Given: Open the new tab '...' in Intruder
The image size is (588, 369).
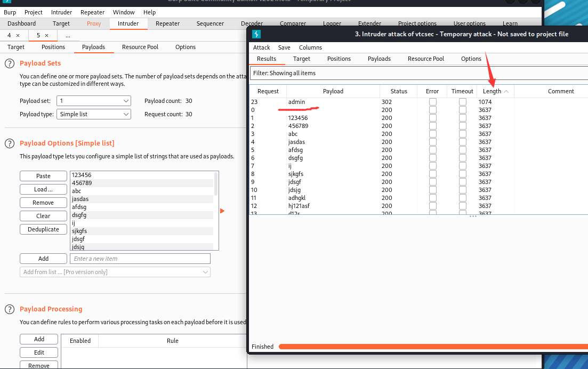Looking at the screenshot, I should (x=68, y=35).
